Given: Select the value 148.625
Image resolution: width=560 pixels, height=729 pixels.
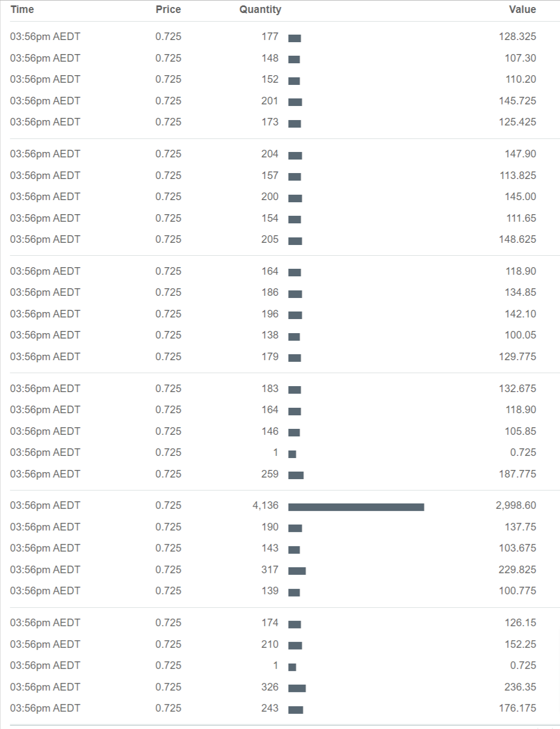Looking at the screenshot, I should coord(517,240).
